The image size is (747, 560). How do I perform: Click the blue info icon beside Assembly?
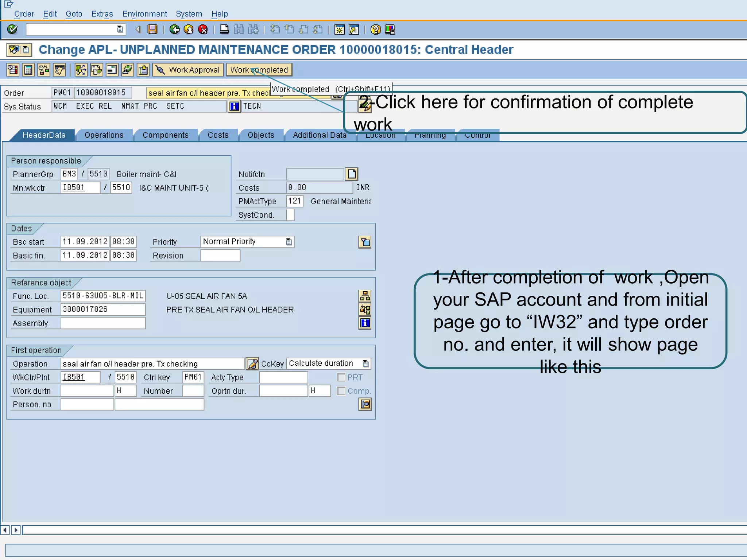coord(365,323)
